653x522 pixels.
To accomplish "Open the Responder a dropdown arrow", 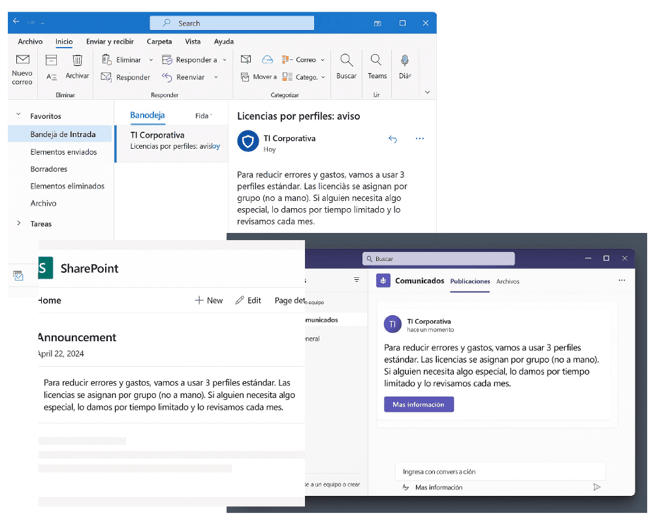I will point(224,60).
